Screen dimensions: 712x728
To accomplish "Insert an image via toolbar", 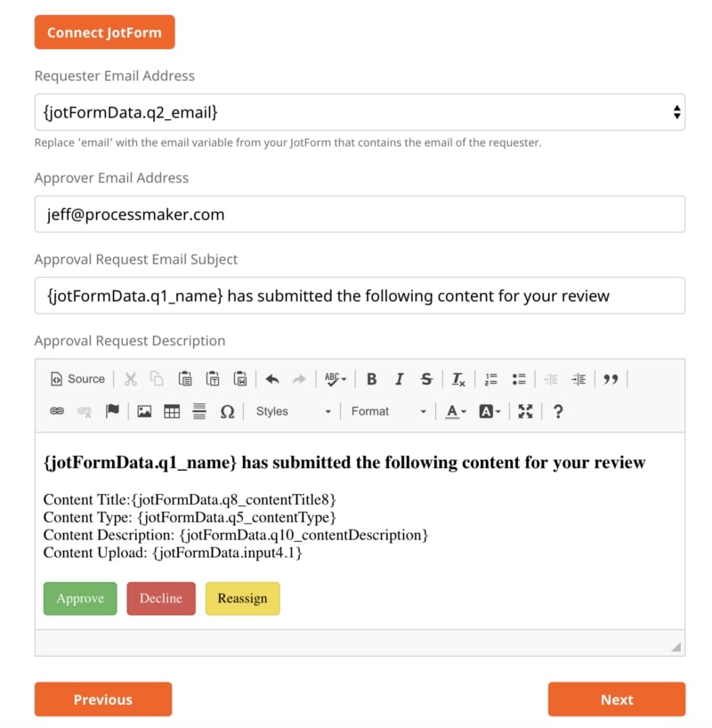I will click(x=144, y=411).
